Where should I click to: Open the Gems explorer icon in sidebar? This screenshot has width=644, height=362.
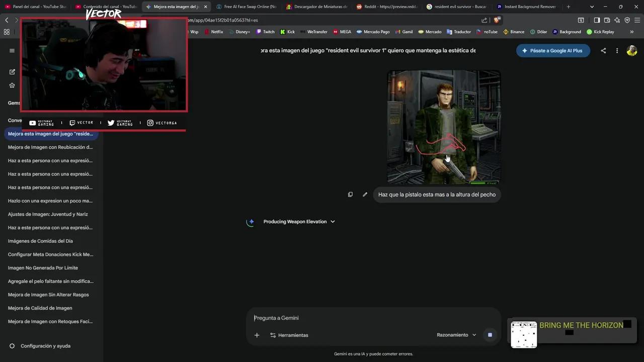[x=12, y=85]
